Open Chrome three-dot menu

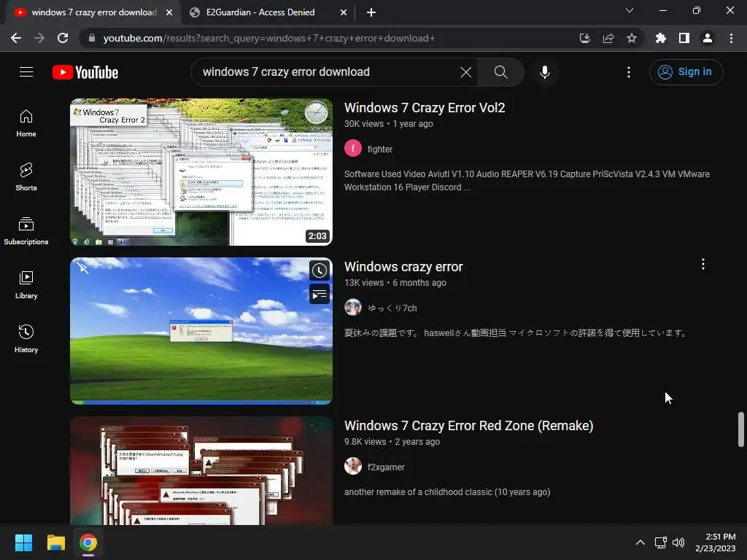[x=731, y=38]
